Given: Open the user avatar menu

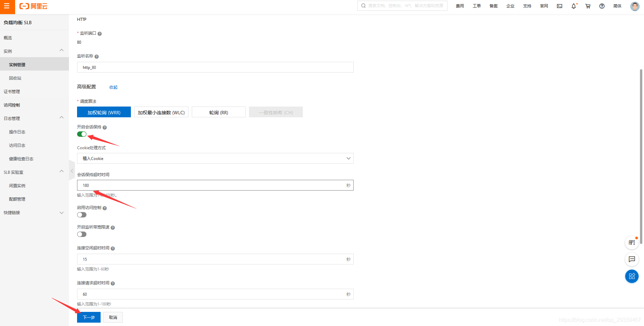Looking at the screenshot, I should (635, 6).
